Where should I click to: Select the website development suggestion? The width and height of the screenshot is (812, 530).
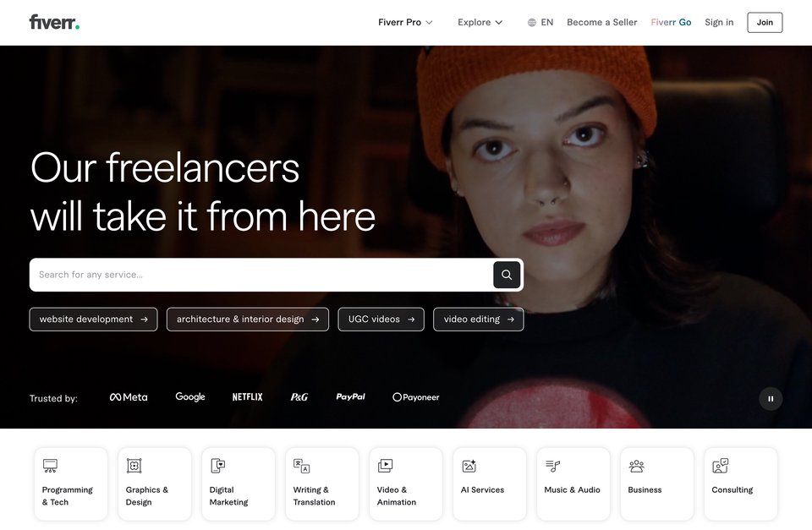click(x=93, y=320)
